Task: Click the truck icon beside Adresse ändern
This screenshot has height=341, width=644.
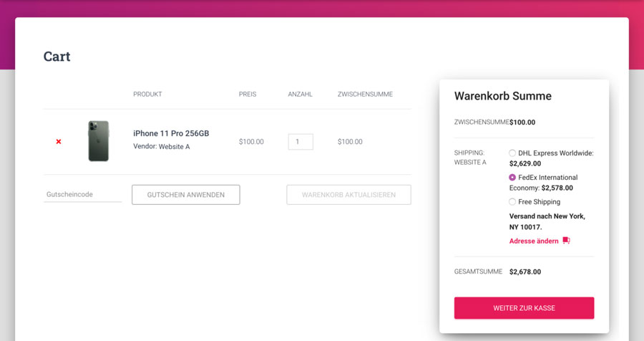Action: pyautogui.click(x=567, y=240)
